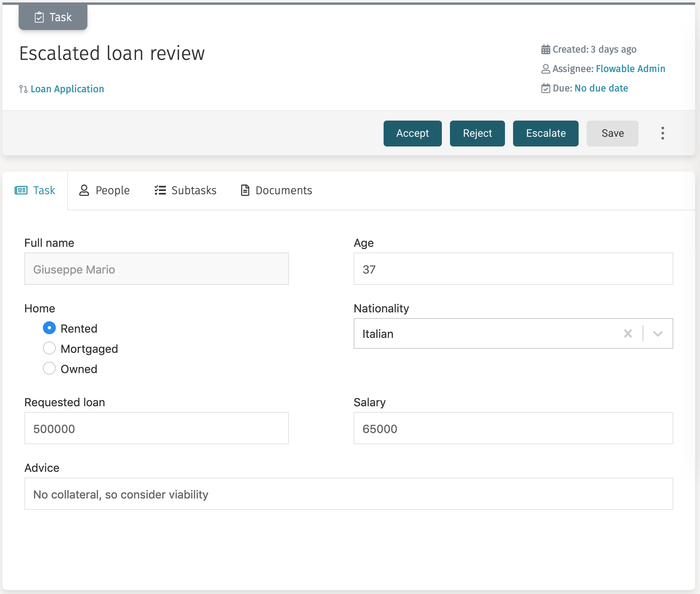Viewport: 700px width, 594px height.
Task: Click the person icon next to Assignee
Action: click(545, 69)
